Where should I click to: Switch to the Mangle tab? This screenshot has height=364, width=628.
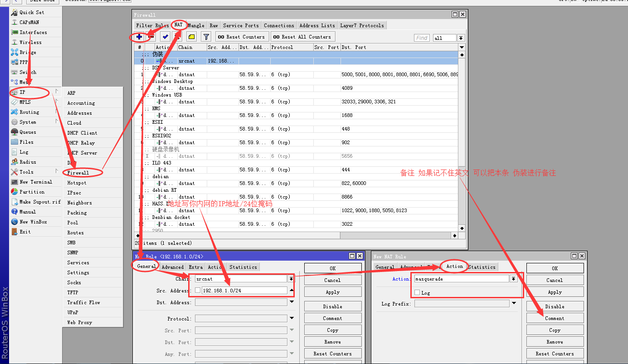pyautogui.click(x=196, y=25)
